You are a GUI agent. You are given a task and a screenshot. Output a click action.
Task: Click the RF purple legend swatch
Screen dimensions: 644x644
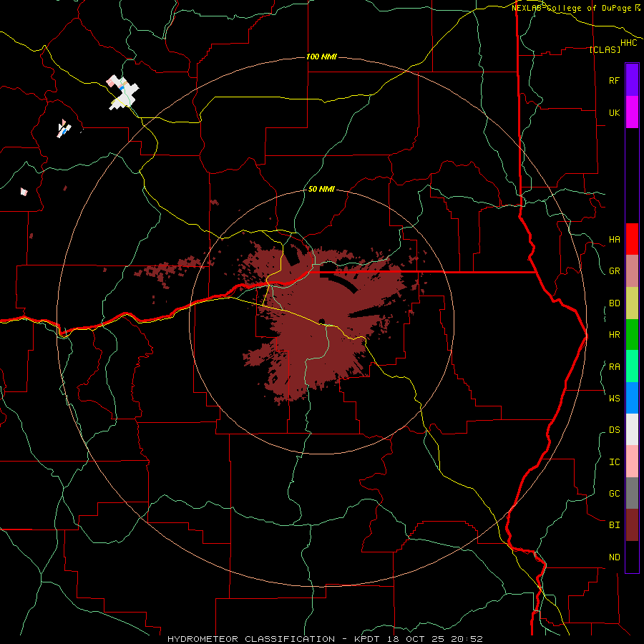632,80
